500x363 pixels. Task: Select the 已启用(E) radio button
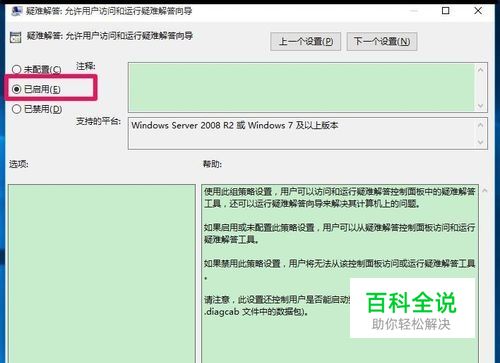pos(16,89)
